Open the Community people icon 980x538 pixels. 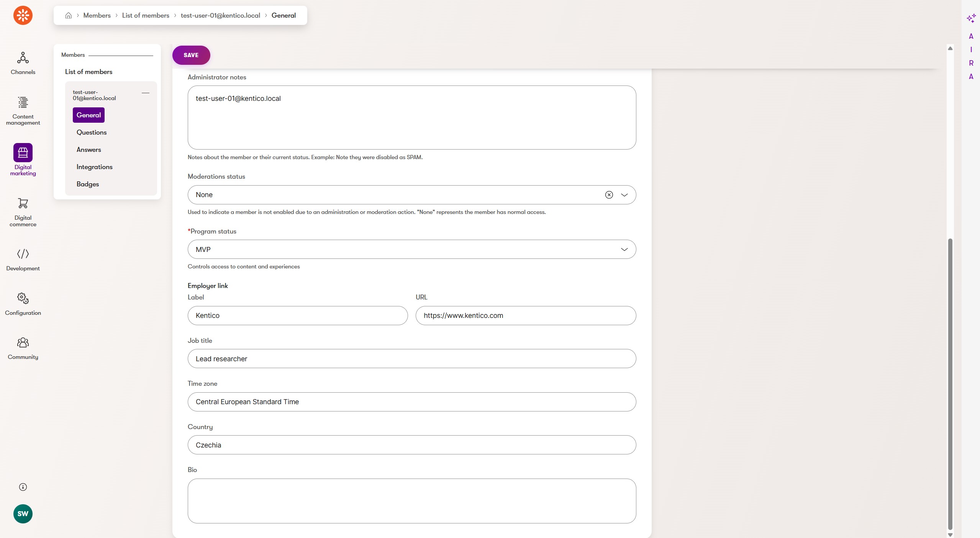coord(23,342)
